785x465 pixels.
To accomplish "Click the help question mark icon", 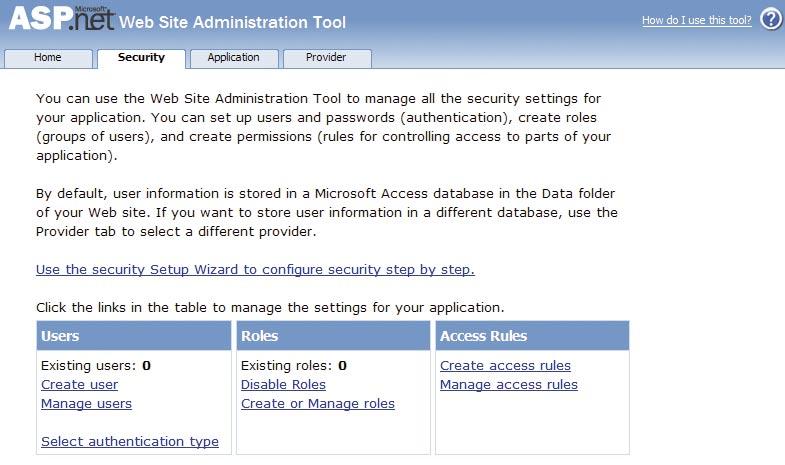I will point(770,20).
